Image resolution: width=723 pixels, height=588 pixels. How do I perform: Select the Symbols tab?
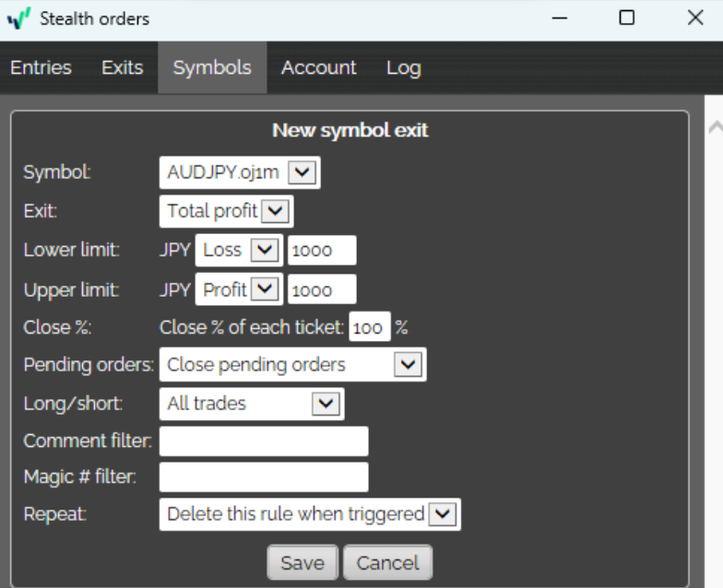click(x=212, y=68)
